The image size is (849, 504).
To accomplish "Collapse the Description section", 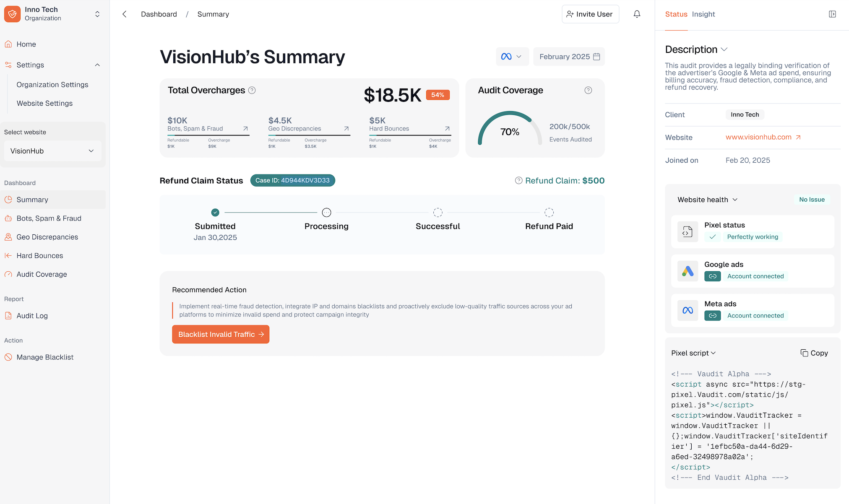I will 724,49.
